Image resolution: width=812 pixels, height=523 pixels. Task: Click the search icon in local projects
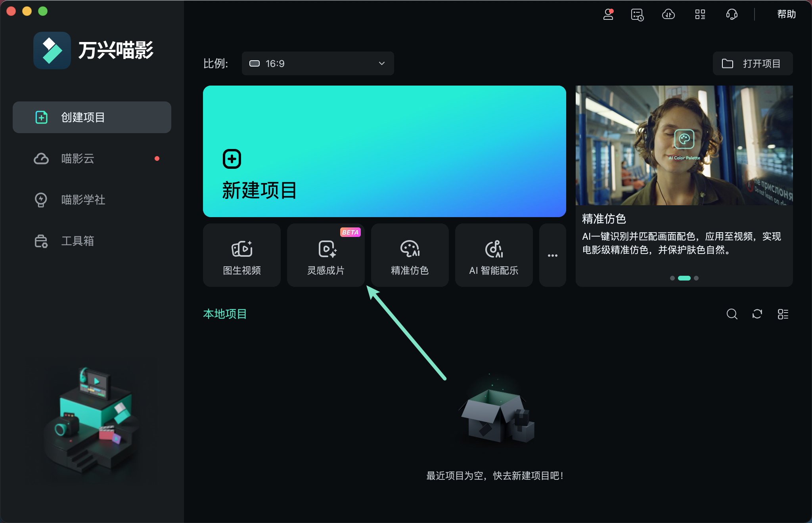[x=732, y=314]
